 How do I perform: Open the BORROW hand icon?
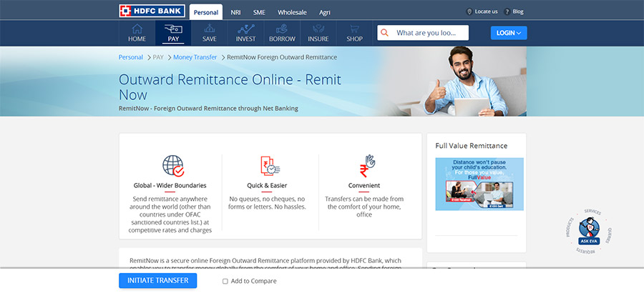(282, 29)
